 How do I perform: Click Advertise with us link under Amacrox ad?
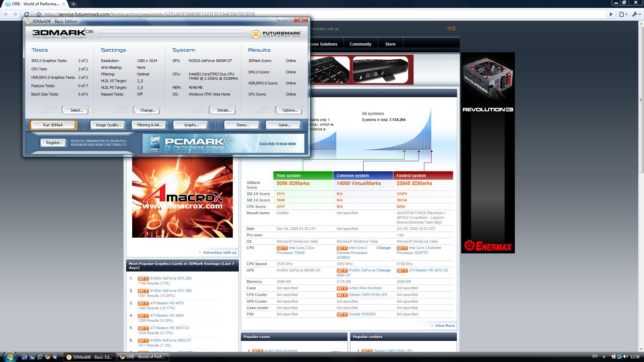[x=220, y=253]
